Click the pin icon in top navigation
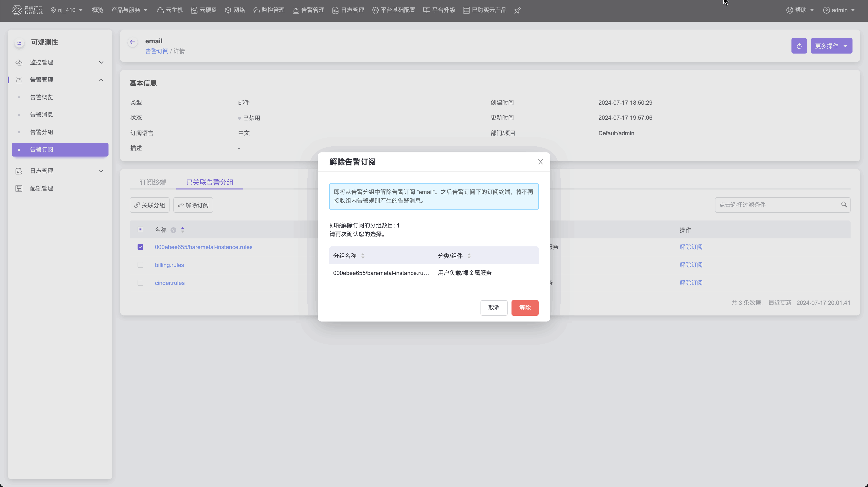The width and height of the screenshot is (868, 487). (x=518, y=10)
